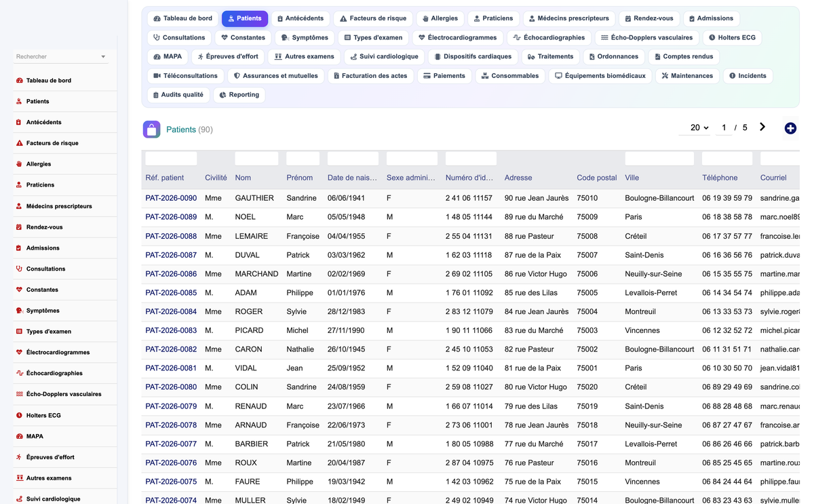Click the Suivi cardiologique sidebar icon
Viewport: 814px width, 504px height.
[19, 499]
